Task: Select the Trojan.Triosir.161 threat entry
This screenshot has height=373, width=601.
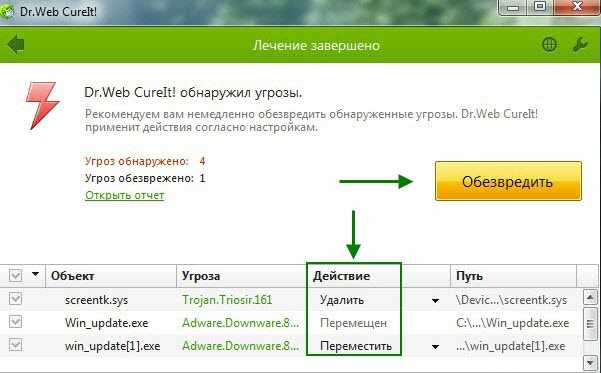Action: point(227,300)
